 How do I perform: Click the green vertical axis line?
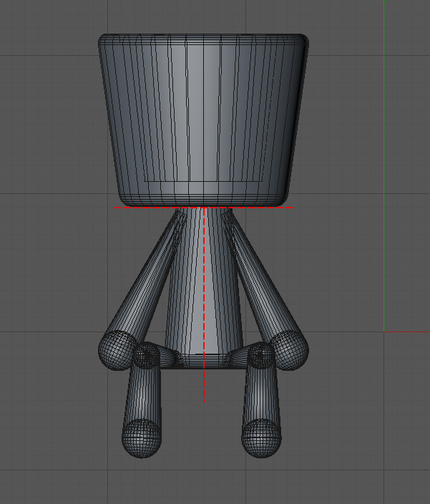(383, 165)
